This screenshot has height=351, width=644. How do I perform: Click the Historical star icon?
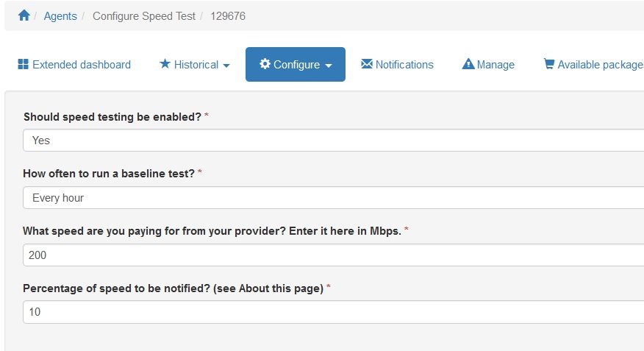click(x=165, y=63)
